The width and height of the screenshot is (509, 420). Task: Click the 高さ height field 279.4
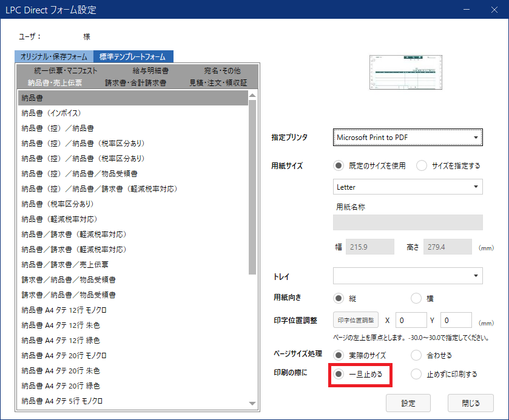click(x=448, y=247)
